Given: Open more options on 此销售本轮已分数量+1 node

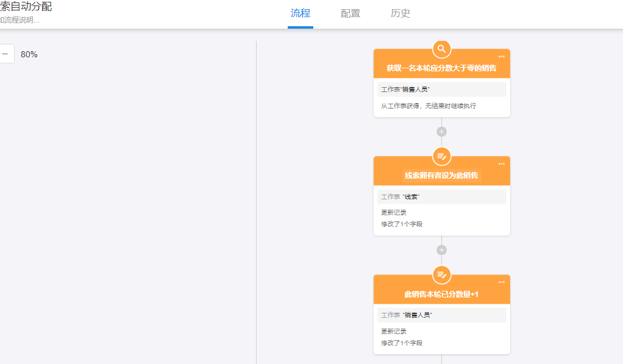Looking at the screenshot, I should (x=501, y=282).
